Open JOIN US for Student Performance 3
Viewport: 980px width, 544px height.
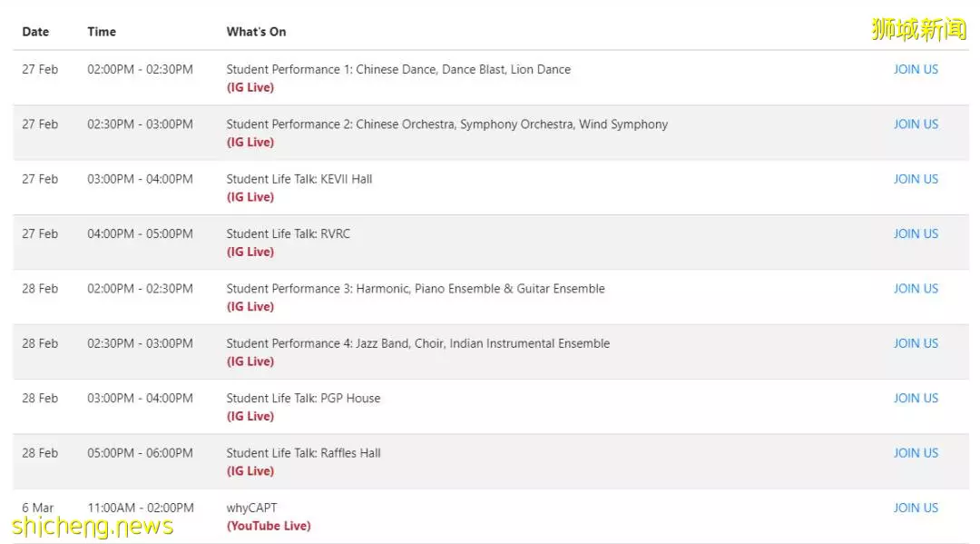tap(916, 289)
